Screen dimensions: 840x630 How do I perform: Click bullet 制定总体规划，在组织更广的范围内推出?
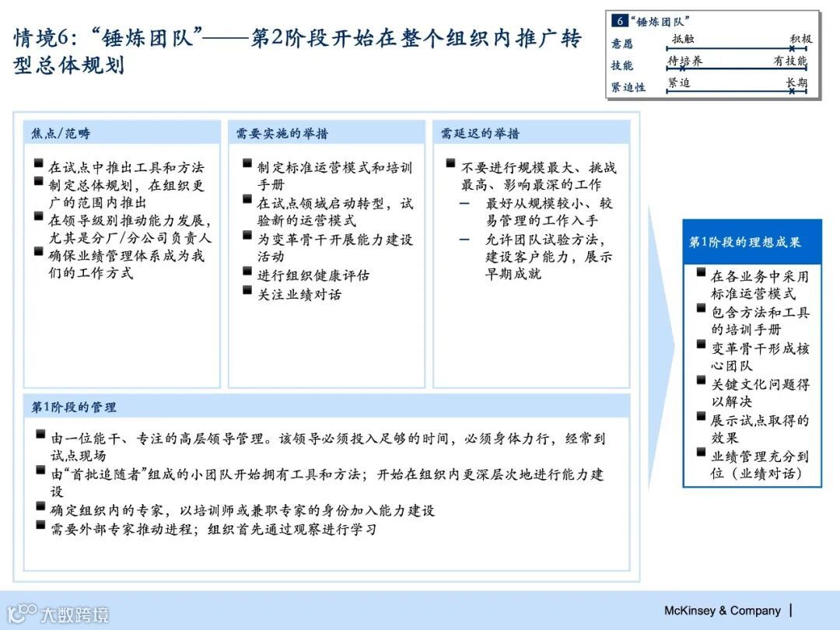[127, 194]
